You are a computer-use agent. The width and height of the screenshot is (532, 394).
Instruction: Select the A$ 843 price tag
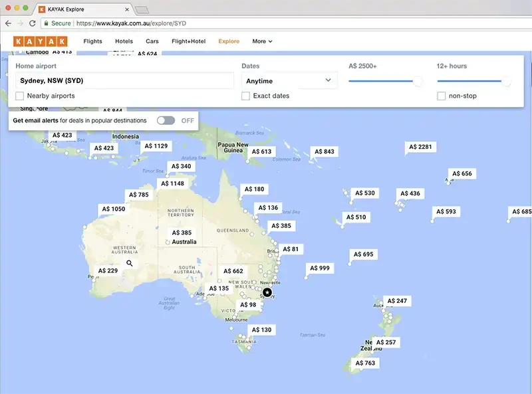[x=325, y=151]
